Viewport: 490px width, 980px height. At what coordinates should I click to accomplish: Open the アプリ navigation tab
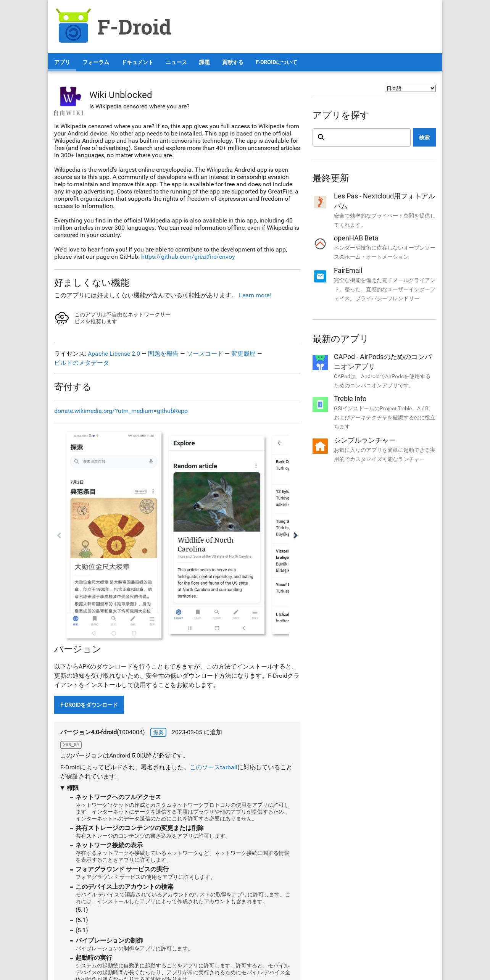point(62,62)
